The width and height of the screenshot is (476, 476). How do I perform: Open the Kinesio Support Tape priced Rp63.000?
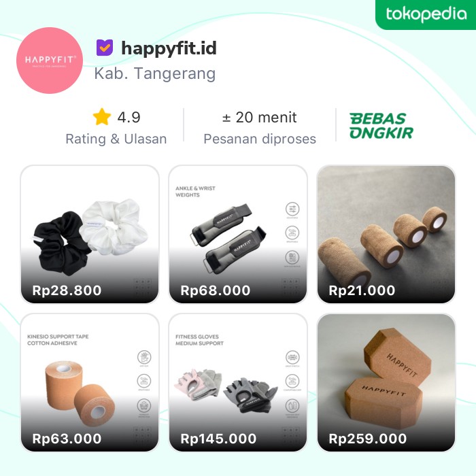[x=90, y=382]
